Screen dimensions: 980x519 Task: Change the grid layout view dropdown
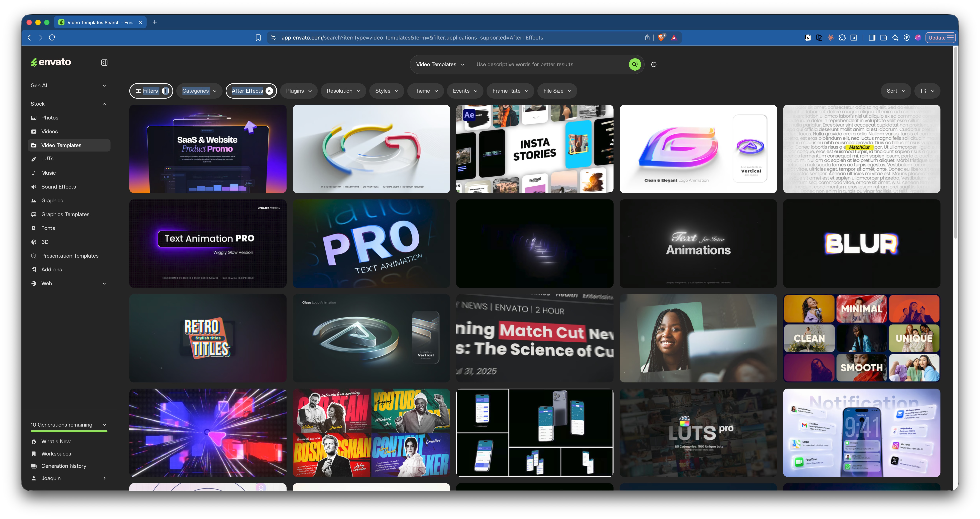(x=927, y=91)
